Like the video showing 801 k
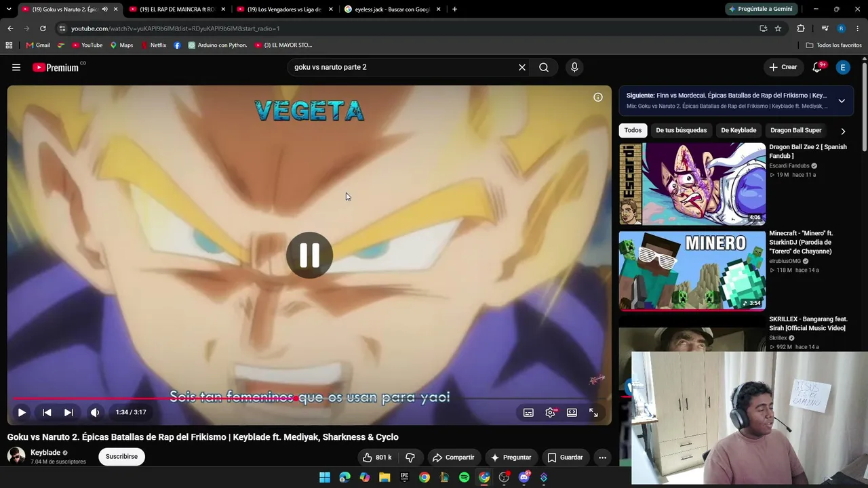Screen dimensions: 868x488 [x=377, y=457]
